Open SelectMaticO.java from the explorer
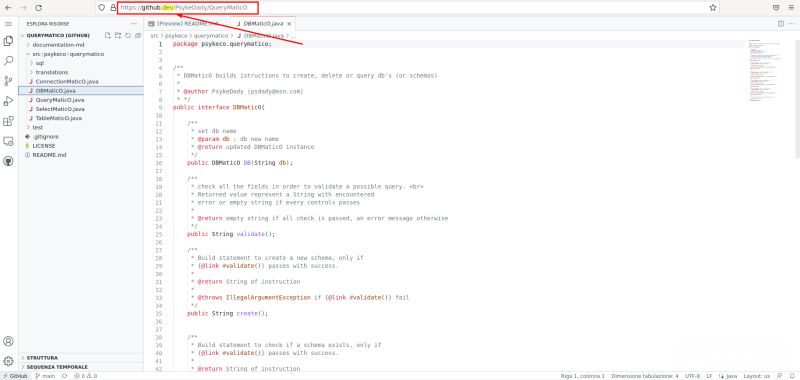 (60, 109)
